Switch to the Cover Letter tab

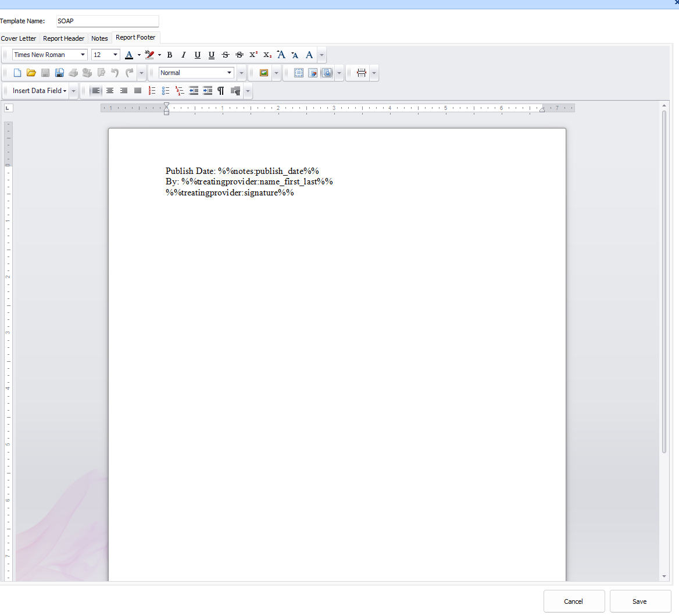click(19, 38)
